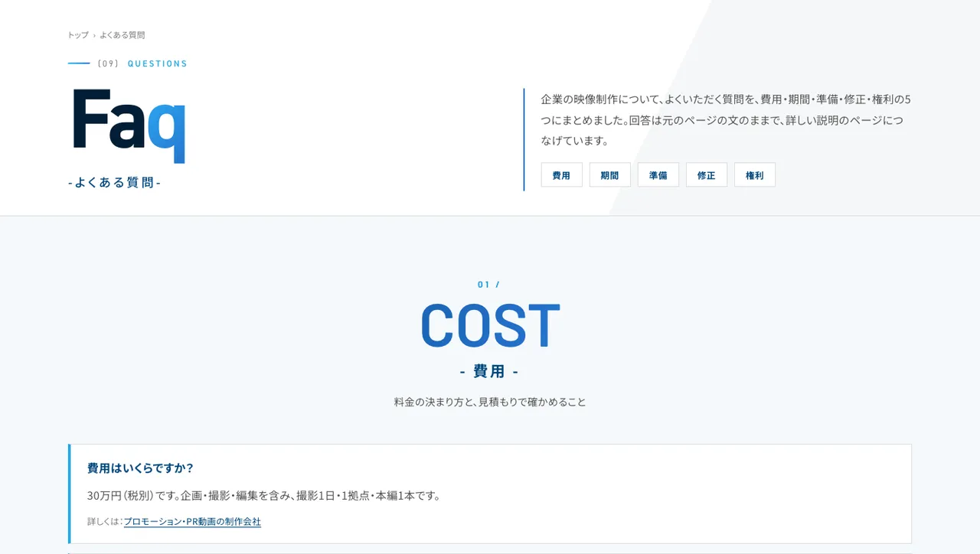The width and height of the screenshot is (980, 554).
Task: Jump to the 期間 section button
Action: pos(610,174)
